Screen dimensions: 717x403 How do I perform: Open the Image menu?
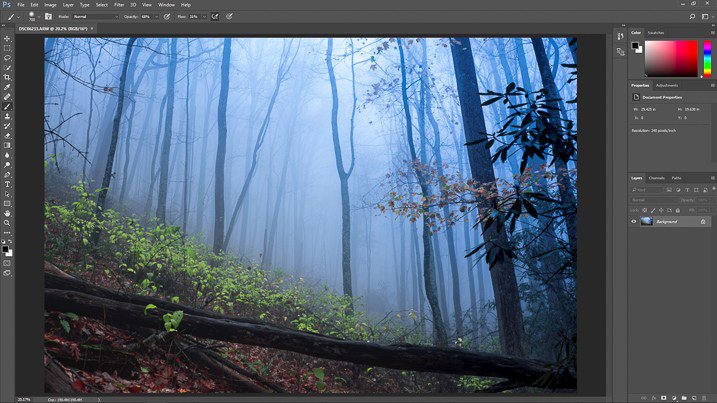pyautogui.click(x=50, y=5)
